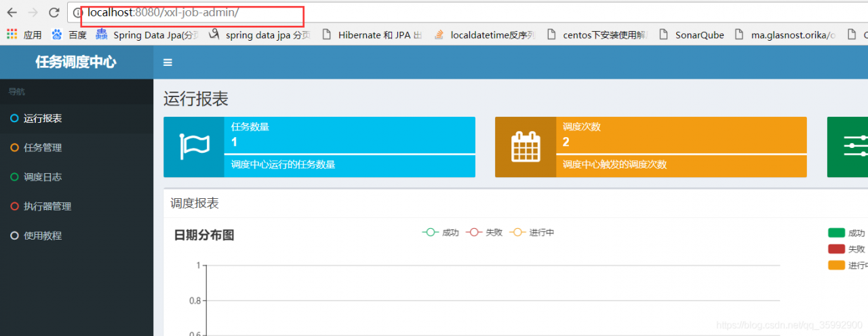The image size is (868, 336).
Task: Click the sliders icon on the green card
Action: click(855, 147)
